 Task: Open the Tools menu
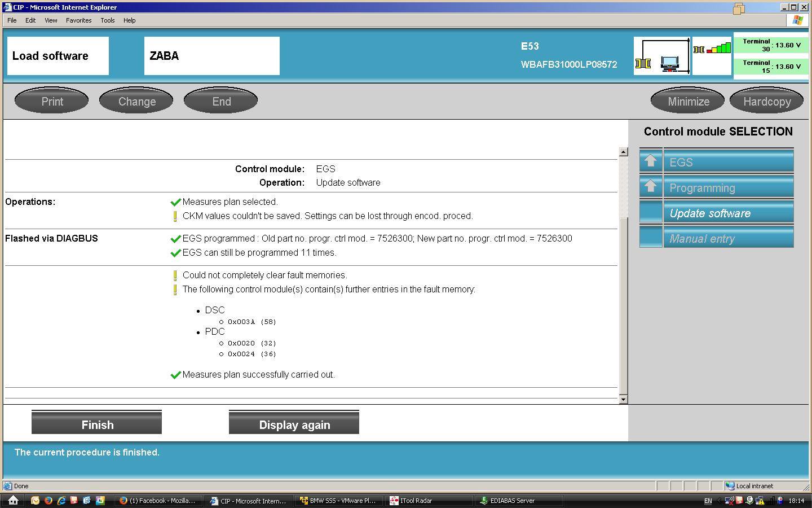[x=107, y=20]
